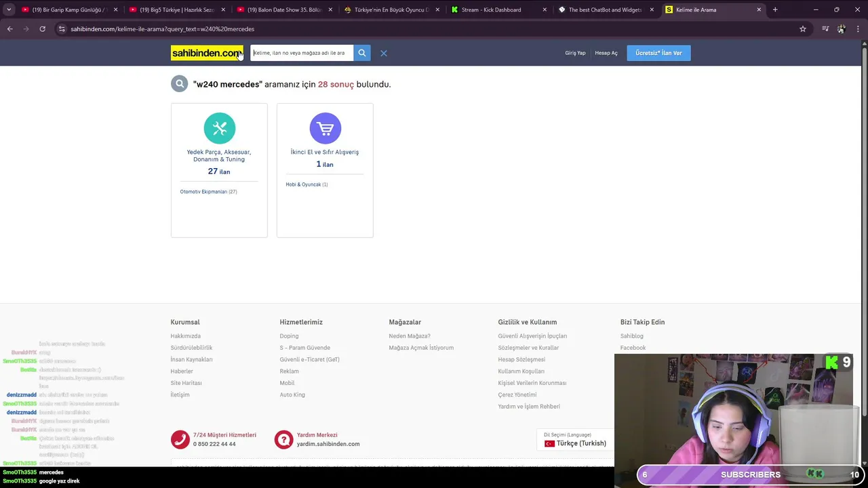The image size is (868, 488).
Task: Open Otomotiv Ekipmanları (27) subcategory
Action: [x=208, y=192]
